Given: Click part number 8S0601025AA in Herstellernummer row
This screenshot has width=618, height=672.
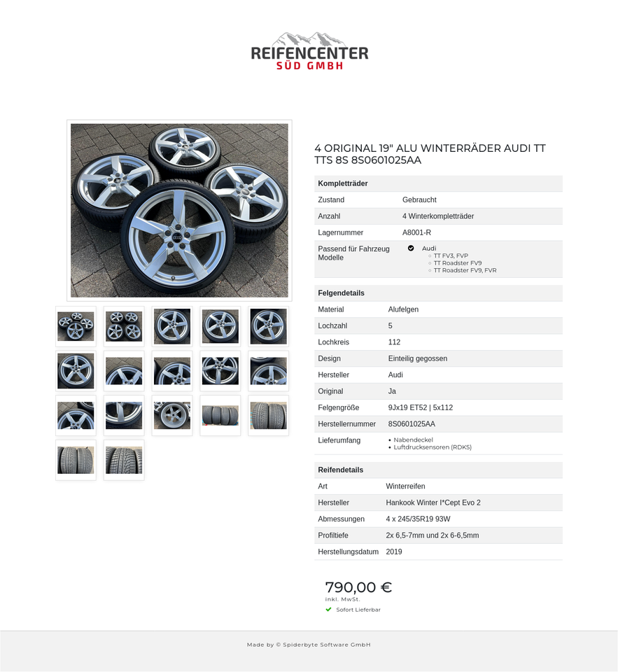Looking at the screenshot, I should 412,424.
